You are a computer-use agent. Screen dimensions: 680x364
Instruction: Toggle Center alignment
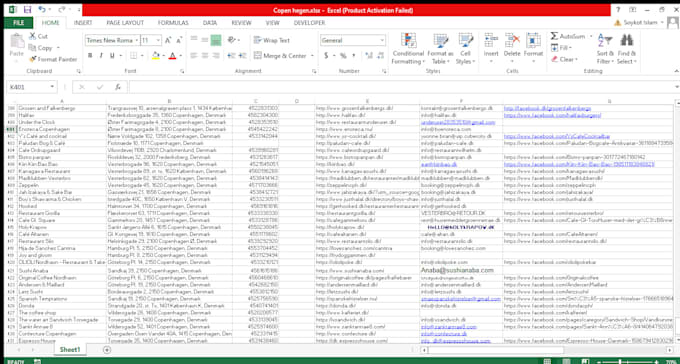click(205, 56)
